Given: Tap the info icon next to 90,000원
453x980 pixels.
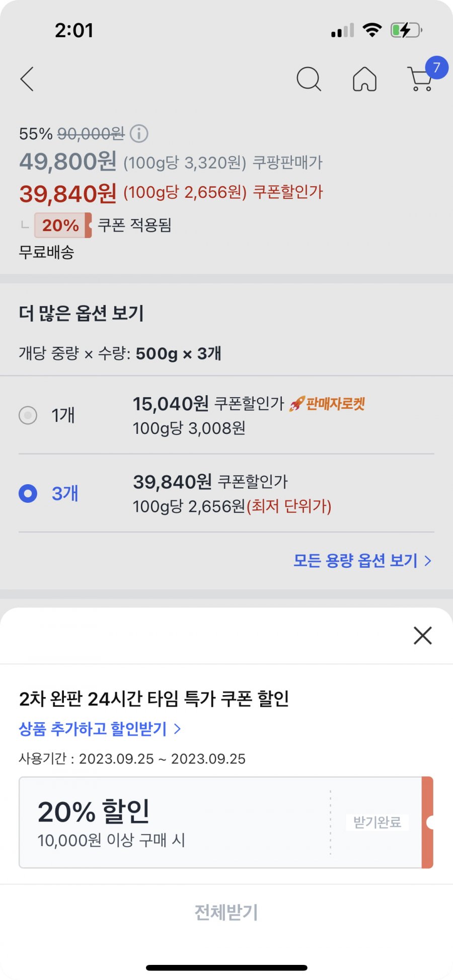Looking at the screenshot, I should 139,133.
